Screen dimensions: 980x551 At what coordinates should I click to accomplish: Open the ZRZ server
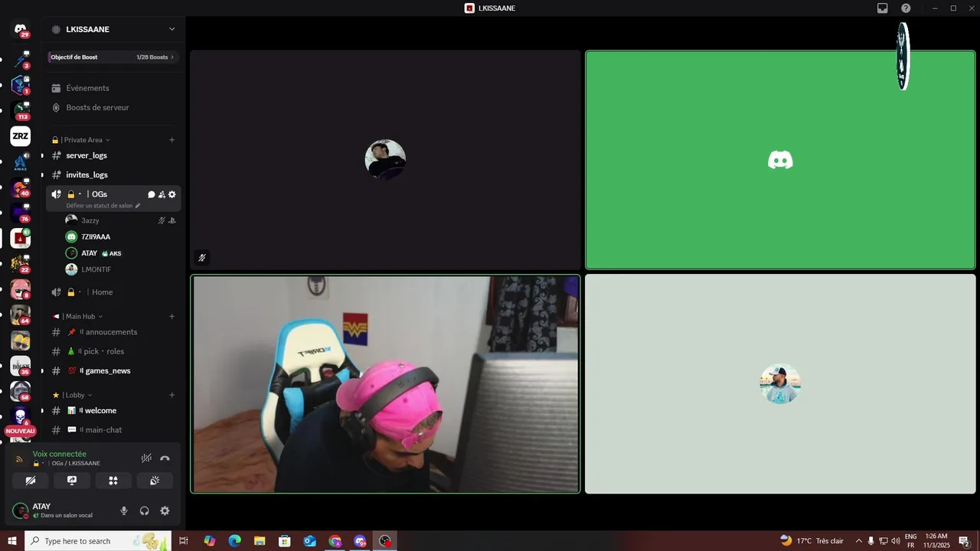coord(21,136)
